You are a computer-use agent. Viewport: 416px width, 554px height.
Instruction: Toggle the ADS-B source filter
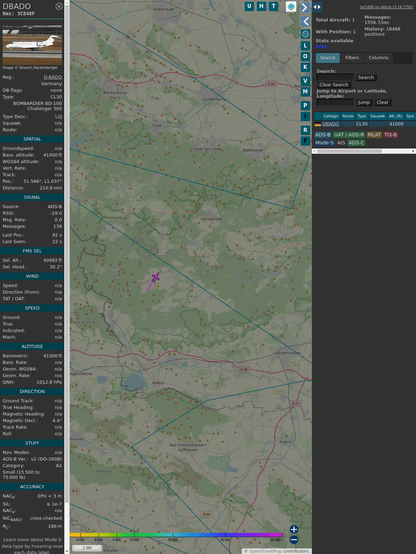pos(323,135)
